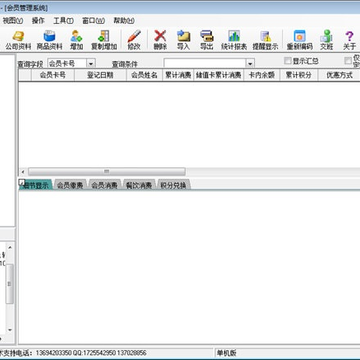Click the 修改 (edit) pencil icon
This screenshot has width=360, height=360.
click(134, 40)
